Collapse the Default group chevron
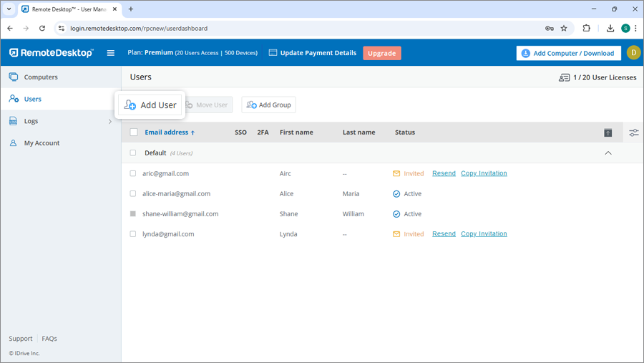Image resolution: width=644 pixels, height=363 pixels. [608, 153]
